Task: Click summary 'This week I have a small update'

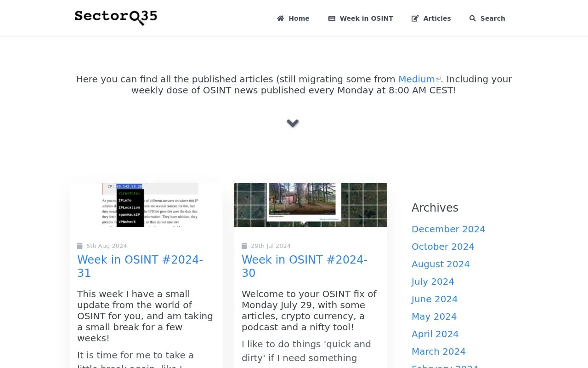Action: (145, 316)
